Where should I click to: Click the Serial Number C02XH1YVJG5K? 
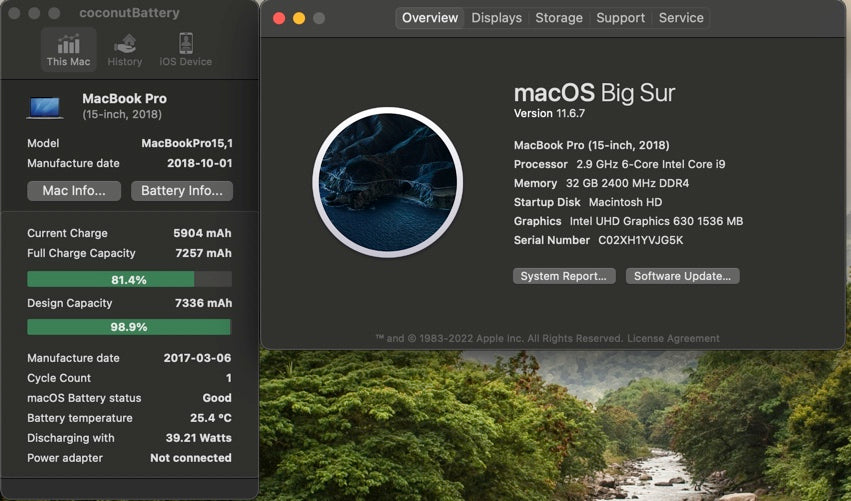pos(599,240)
